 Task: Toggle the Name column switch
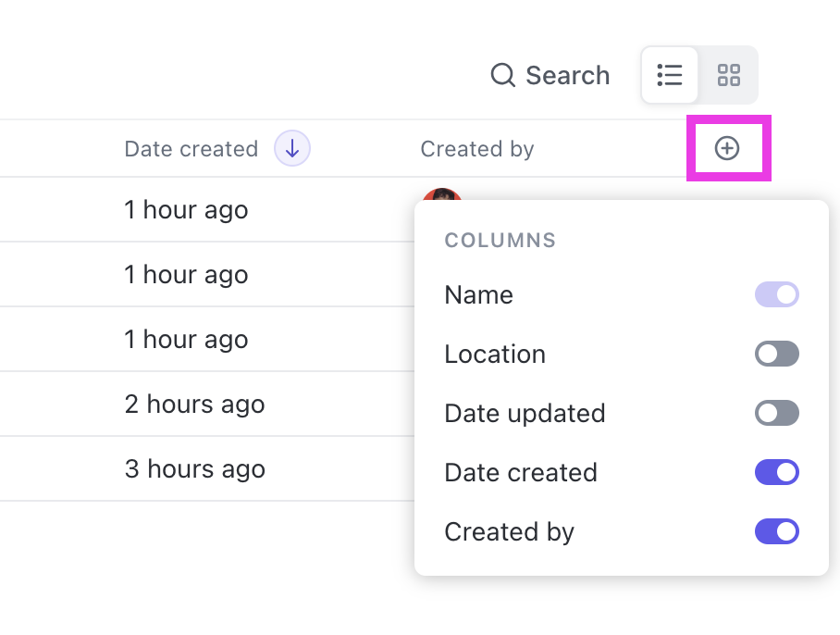pyautogui.click(x=776, y=295)
